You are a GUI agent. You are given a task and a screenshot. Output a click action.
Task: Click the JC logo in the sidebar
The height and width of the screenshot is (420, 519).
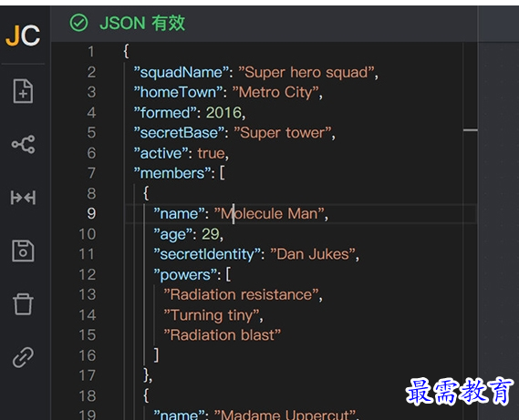coord(23,35)
